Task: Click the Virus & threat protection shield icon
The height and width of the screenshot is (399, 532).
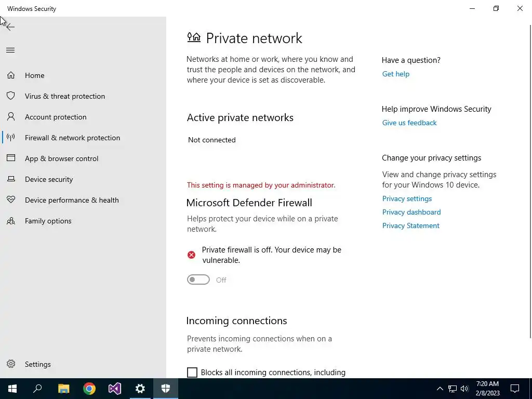Action: point(11,96)
